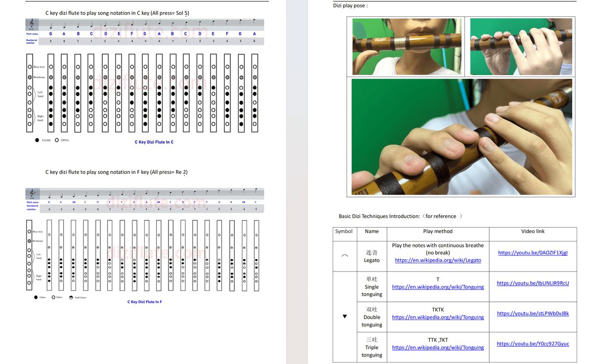The image size is (593, 364).
Task: Click the OPEN circle in C chart legend
Action: (x=57, y=140)
